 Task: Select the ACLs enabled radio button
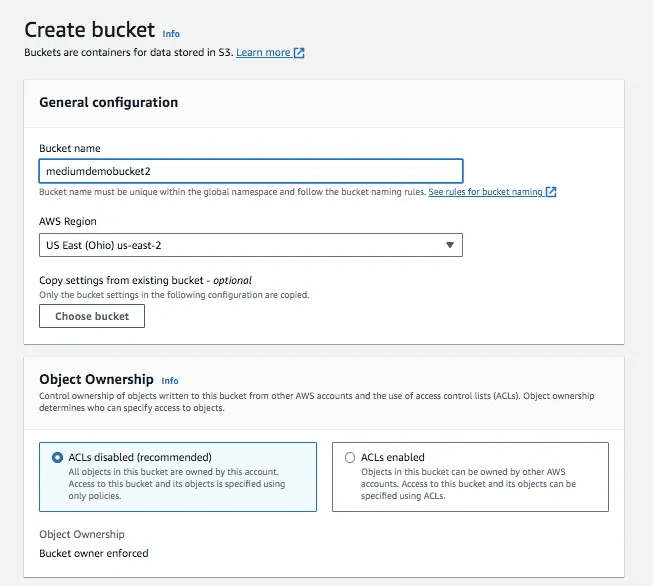350,457
